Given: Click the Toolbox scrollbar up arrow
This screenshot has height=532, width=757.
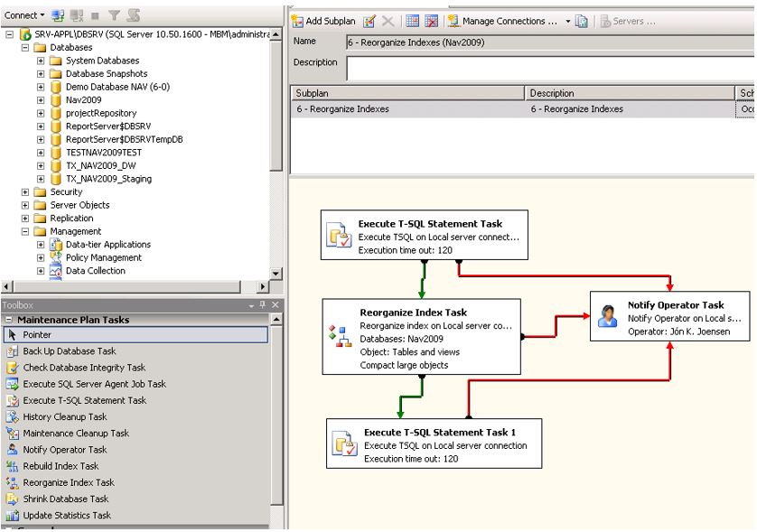Looking at the screenshot, I should pyautogui.click(x=276, y=320).
